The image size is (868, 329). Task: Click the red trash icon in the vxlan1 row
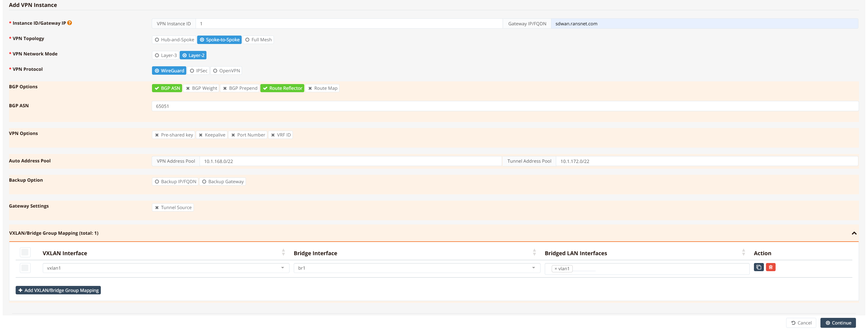pos(770,267)
